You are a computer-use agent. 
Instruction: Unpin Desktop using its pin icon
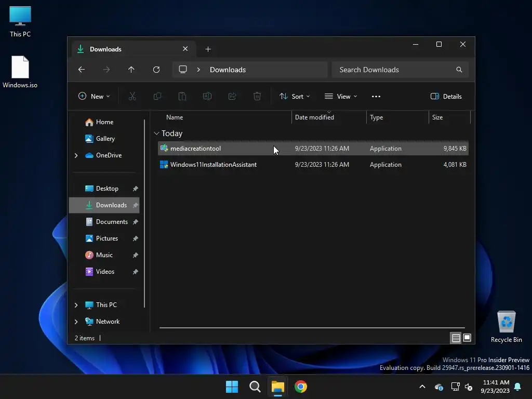[x=136, y=189]
